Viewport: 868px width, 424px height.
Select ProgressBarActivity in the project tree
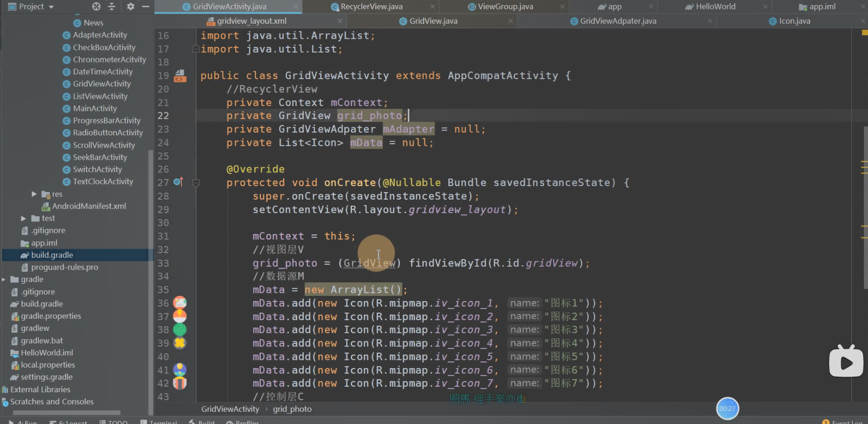(107, 120)
